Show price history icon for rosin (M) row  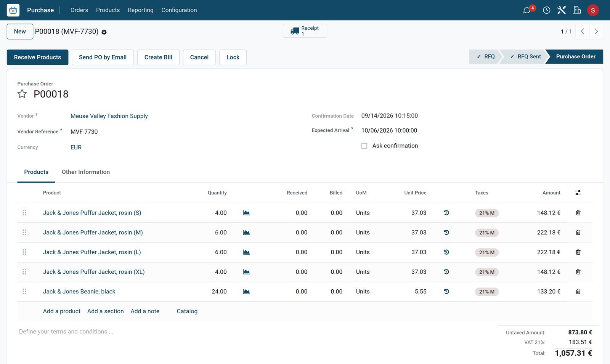(x=446, y=233)
